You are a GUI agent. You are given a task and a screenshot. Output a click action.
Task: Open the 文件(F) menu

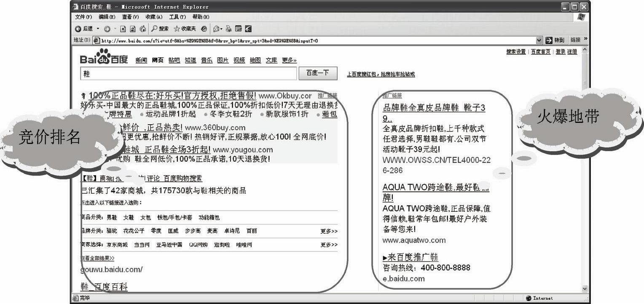point(83,17)
